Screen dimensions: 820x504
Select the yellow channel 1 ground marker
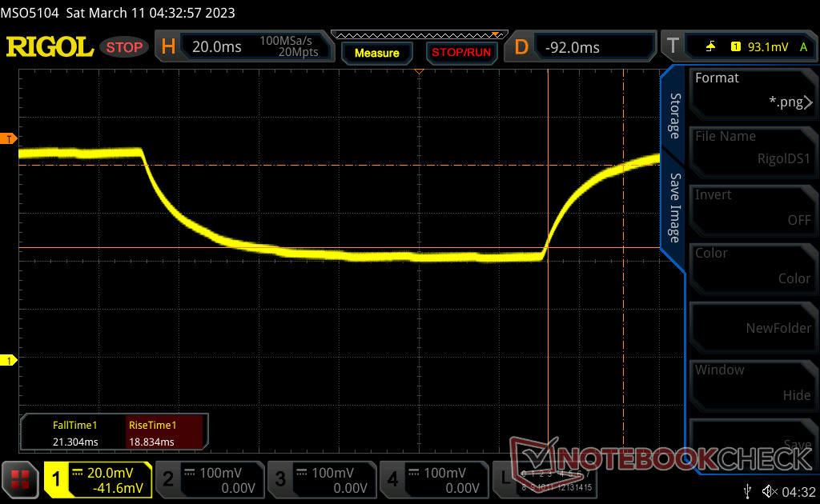pyautogui.click(x=9, y=362)
